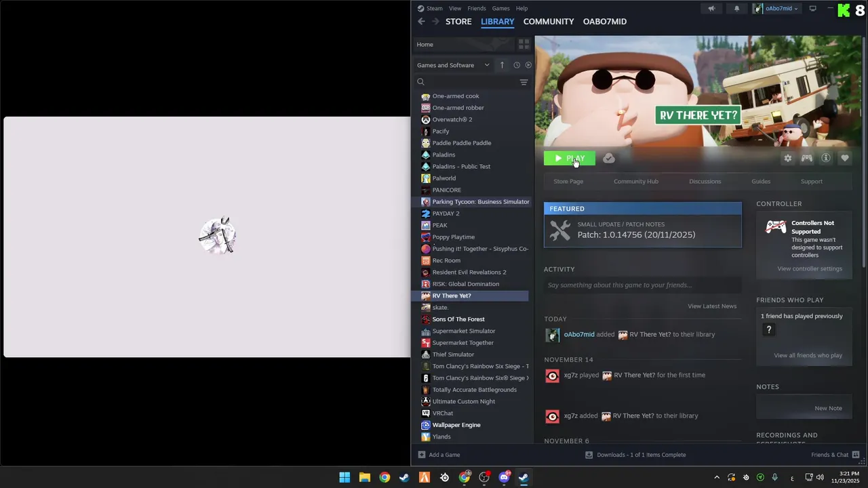Click unknown friend question mark avatar

click(x=769, y=329)
